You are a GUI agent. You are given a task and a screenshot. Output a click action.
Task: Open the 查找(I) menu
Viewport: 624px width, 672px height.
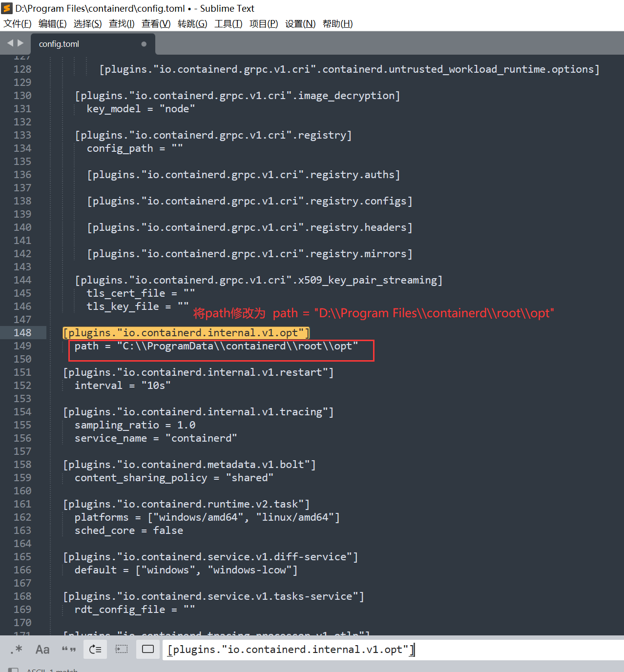pyautogui.click(x=121, y=23)
